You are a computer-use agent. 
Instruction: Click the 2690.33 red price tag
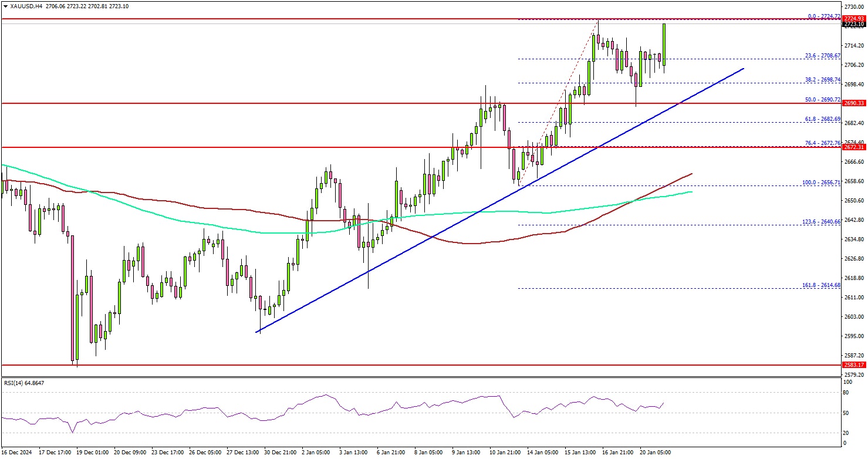click(x=854, y=103)
